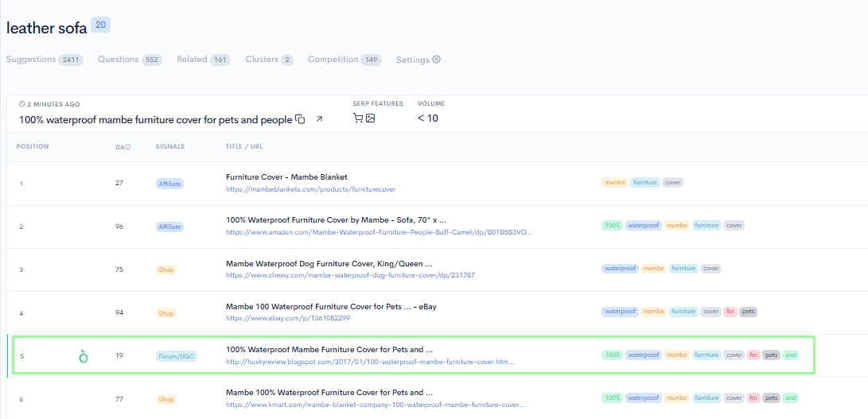The image size is (868, 419).
Task: Click the Affiliate signal badge in row 1
Action: click(169, 184)
